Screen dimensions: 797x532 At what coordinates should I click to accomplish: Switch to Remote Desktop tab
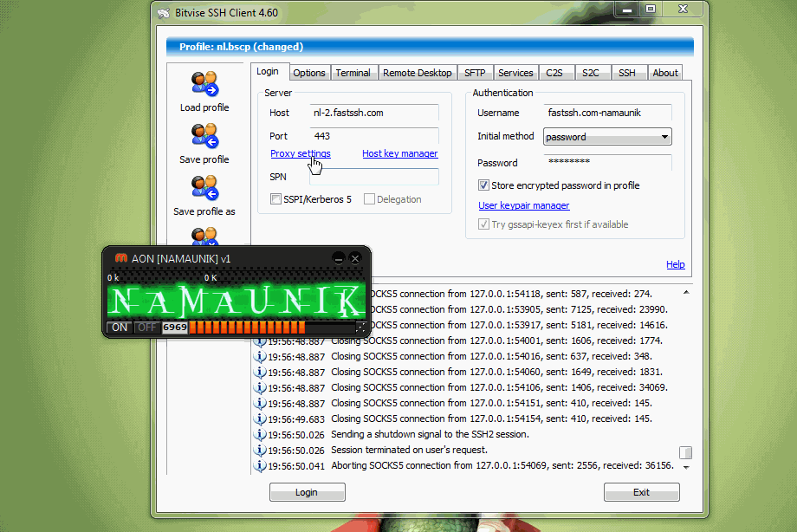pos(418,73)
